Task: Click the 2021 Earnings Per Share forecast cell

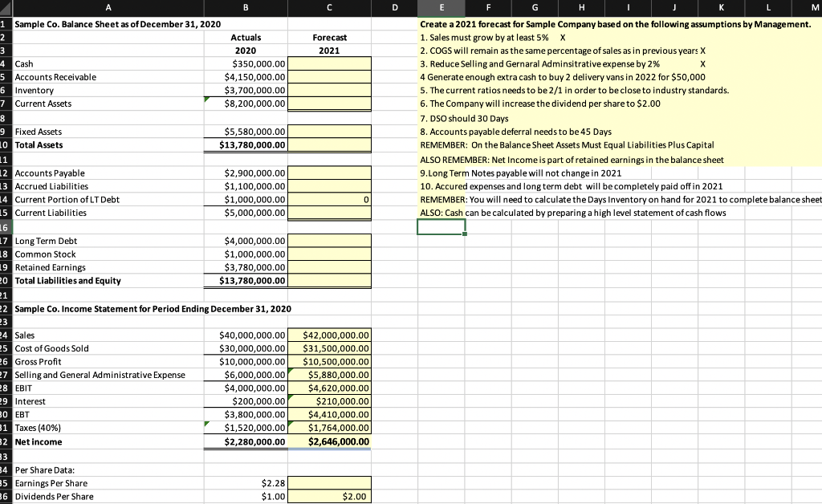Action: coord(329,483)
